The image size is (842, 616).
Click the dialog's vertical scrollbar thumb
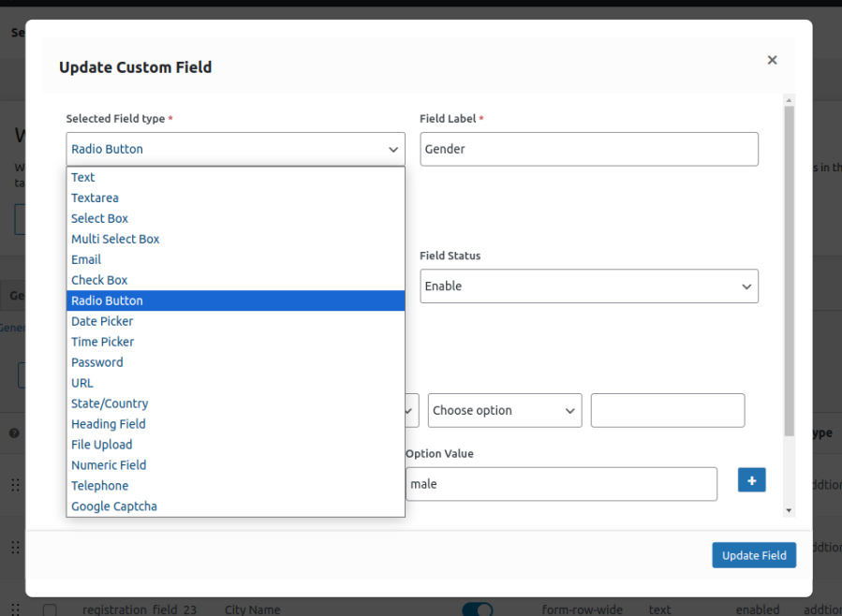click(x=790, y=271)
